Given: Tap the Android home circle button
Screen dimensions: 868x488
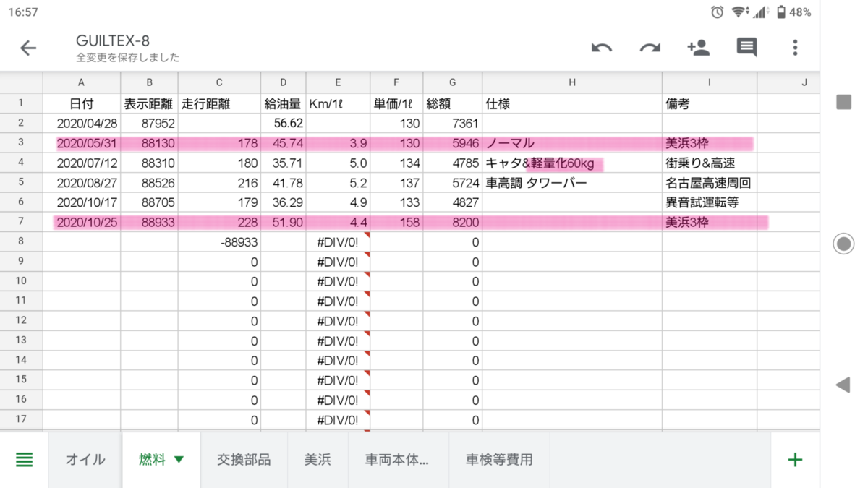Looking at the screenshot, I should pyautogui.click(x=843, y=244).
